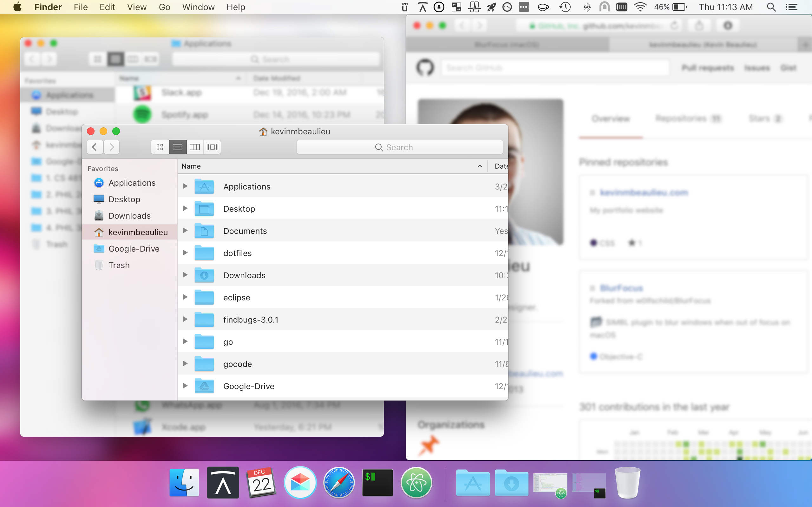The image size is (812, 507).
Task: Select Downloads in Favorites sidebar
Action: [x=129, y=216]
